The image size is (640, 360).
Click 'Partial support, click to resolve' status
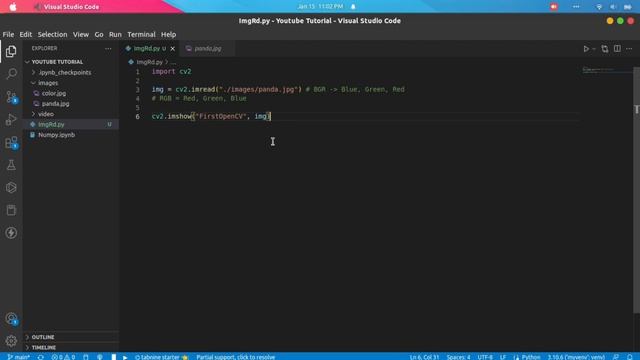pos(236,357)
